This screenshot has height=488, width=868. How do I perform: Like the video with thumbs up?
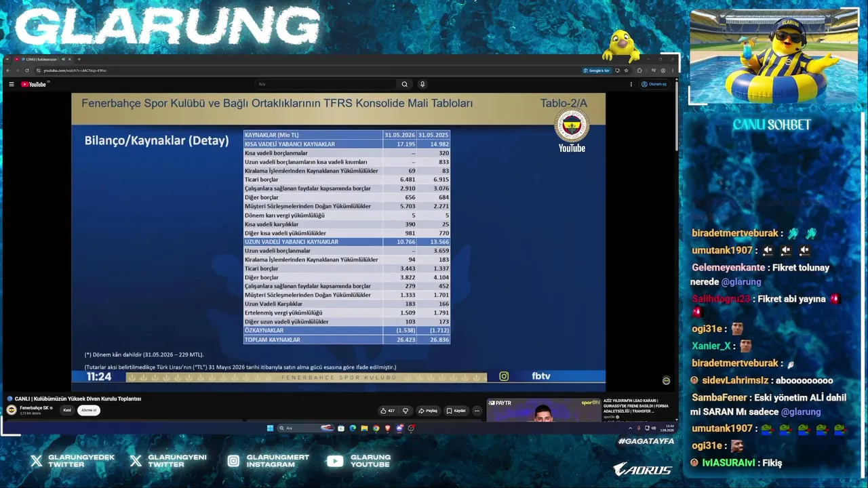(387, 411)
